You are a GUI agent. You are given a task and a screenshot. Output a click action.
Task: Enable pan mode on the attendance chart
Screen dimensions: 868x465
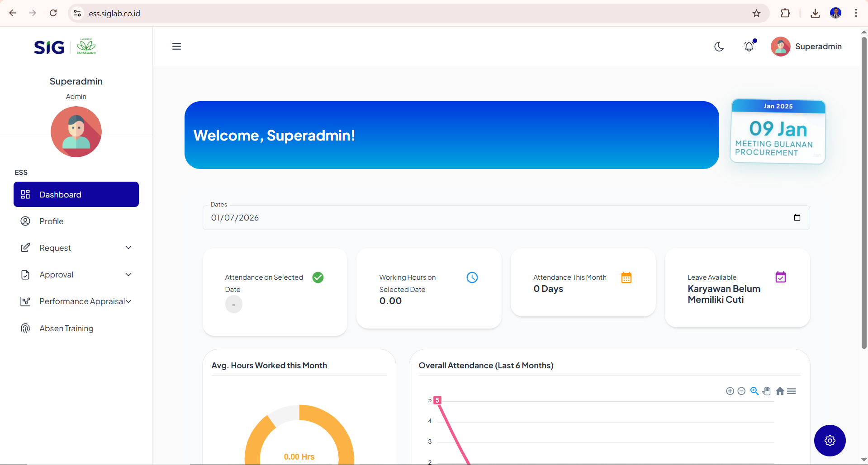[767, 391]
